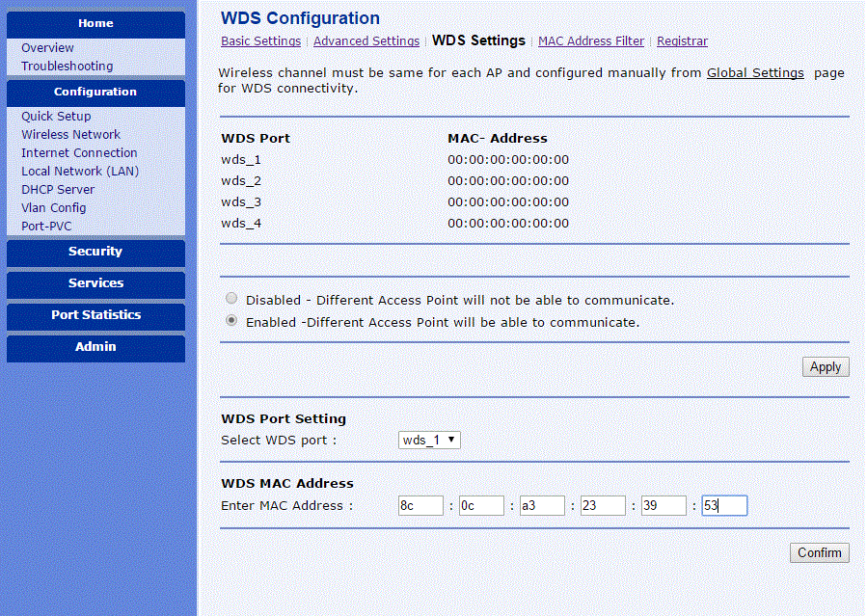Expand the Services menu section
Screen dimensions: 867x616
tap(95, 283)
